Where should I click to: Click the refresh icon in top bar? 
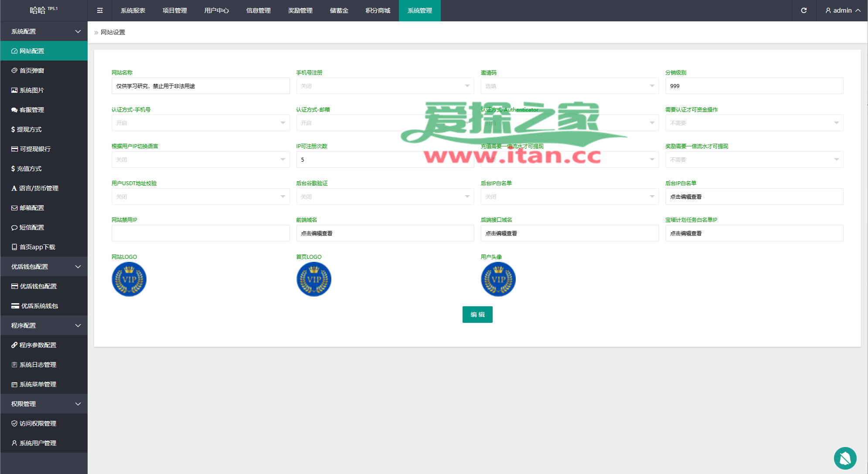tap(804, 10)
